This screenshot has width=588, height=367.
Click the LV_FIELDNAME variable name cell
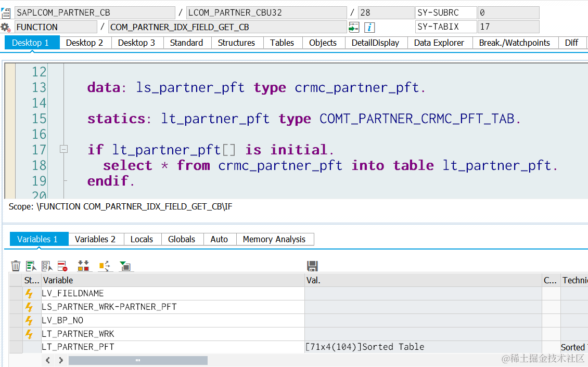coord(173,294)
